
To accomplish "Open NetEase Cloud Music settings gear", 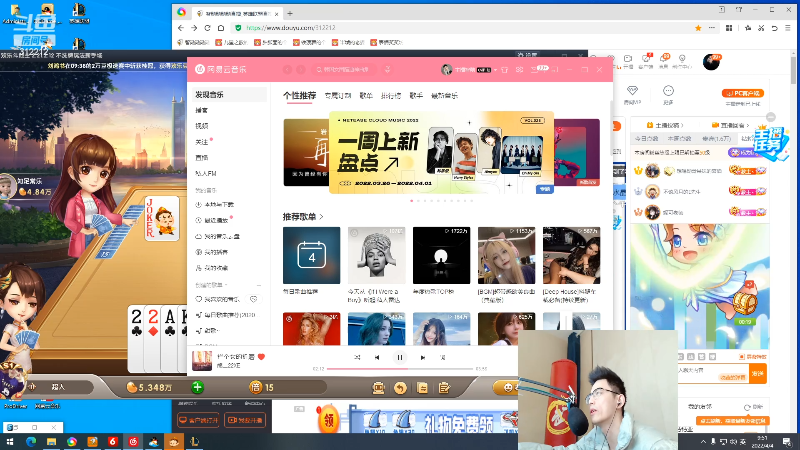I will 519,69.
